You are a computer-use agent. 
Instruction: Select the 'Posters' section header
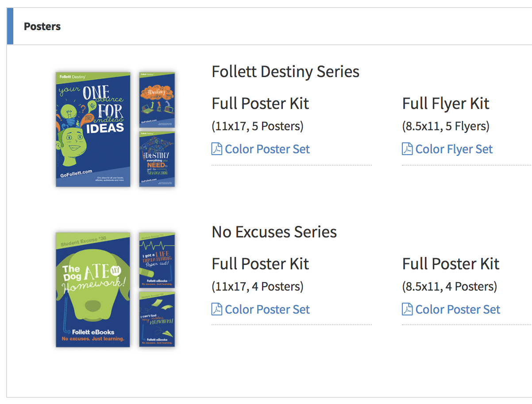click(x=42, y=27)
